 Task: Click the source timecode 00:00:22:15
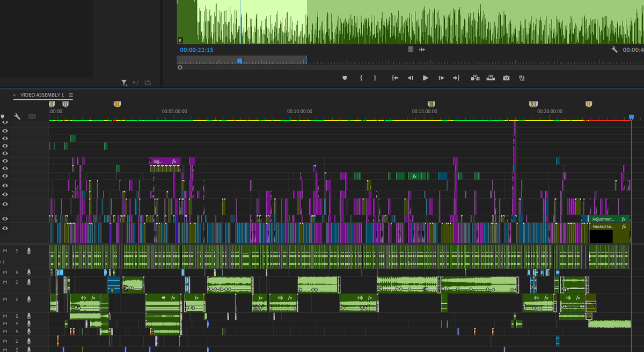[196, 50]
